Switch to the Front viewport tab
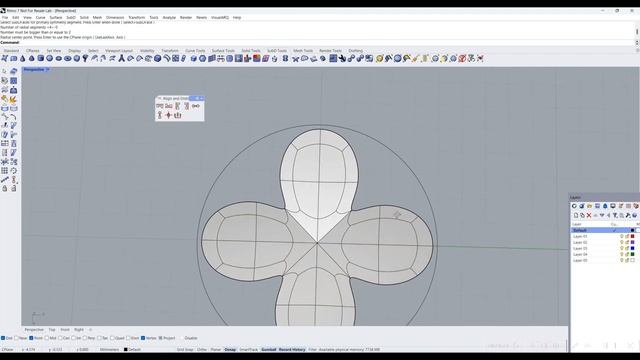This screenshot has width=640, height=360. point(65,329)
